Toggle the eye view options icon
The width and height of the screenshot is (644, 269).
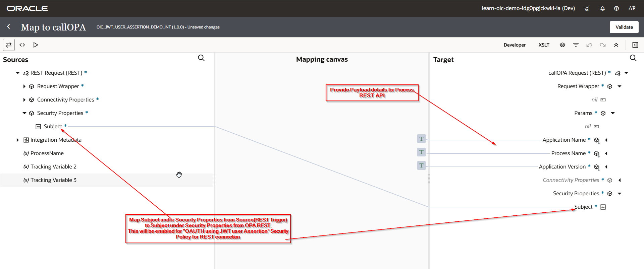[562, 45]
